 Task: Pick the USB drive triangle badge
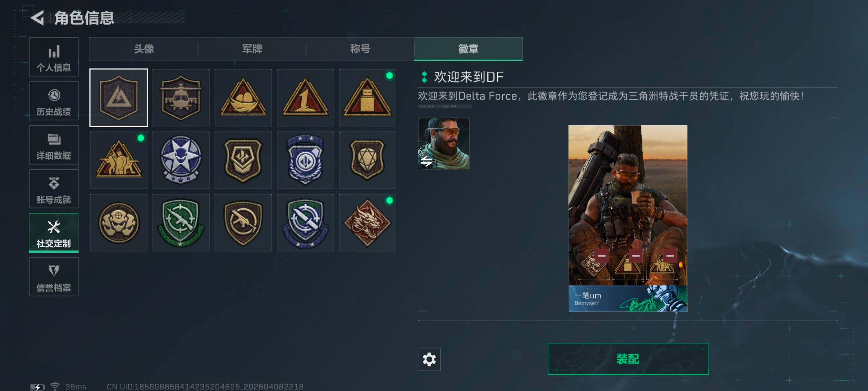tap(367, 98)
